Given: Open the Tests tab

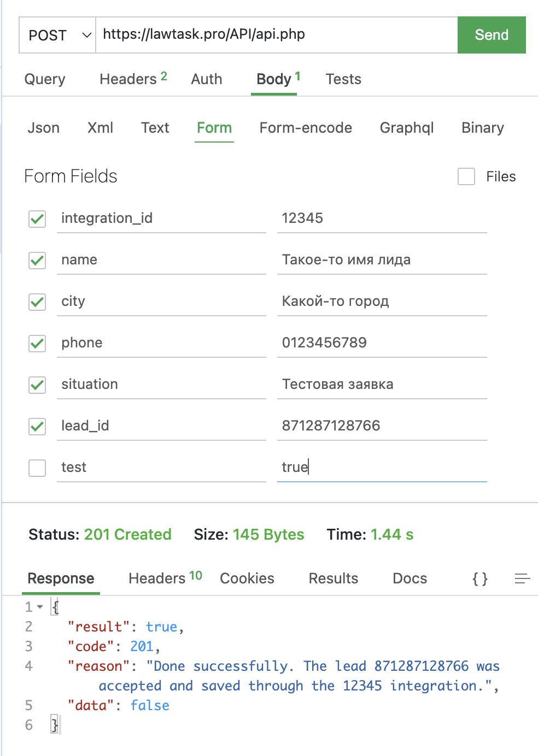Looking at the screenshot, I should pos(343,79).
